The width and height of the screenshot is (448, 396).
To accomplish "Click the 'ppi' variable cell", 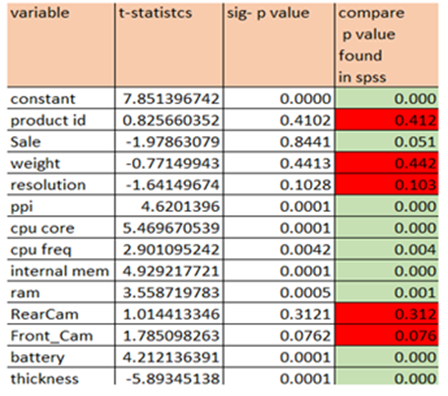I will [x=61, y=206].
